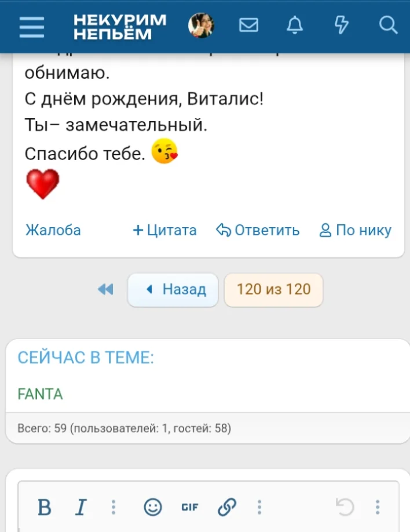Image resolution: width=410 pixels, height=532 pixels.
Task: Insert an emoji using the smiley icon
Action: point(152,507)
